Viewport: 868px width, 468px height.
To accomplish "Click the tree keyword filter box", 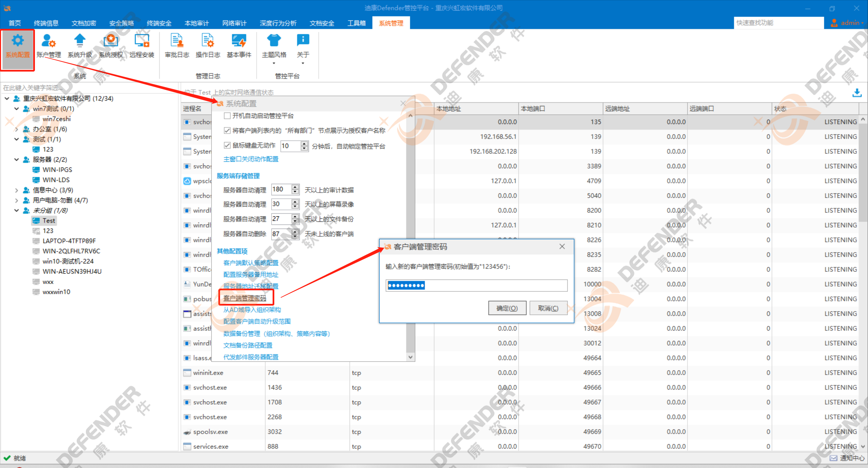I will tap(89, 88).
